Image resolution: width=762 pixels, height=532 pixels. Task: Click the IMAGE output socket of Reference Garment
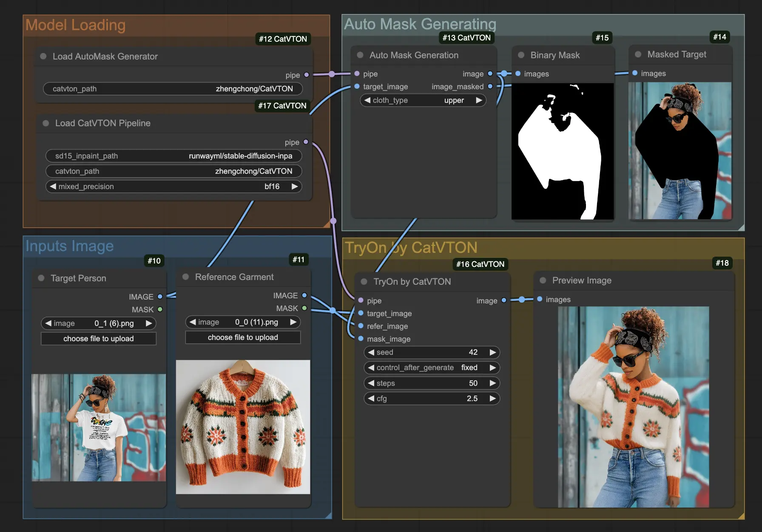tap(304, 295)
